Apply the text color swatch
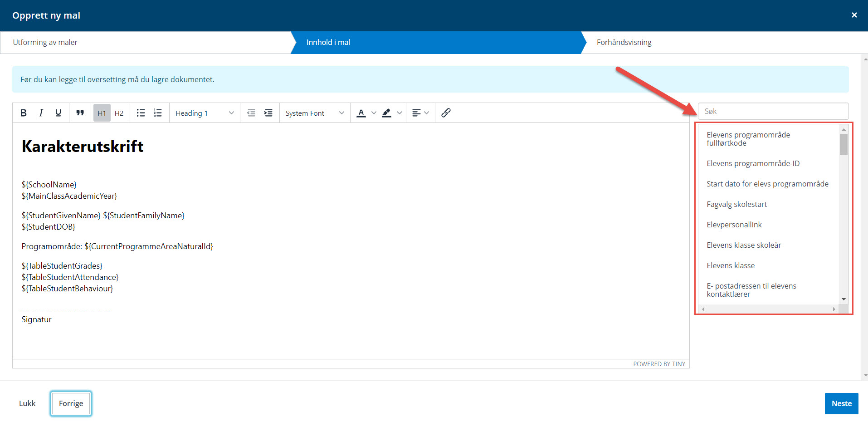The image size is (868, 422). (x=361, y=113)
